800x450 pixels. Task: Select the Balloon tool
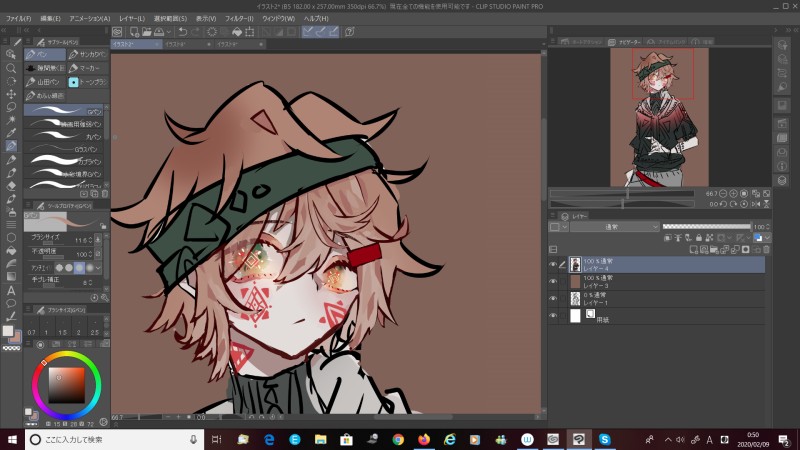11,303
